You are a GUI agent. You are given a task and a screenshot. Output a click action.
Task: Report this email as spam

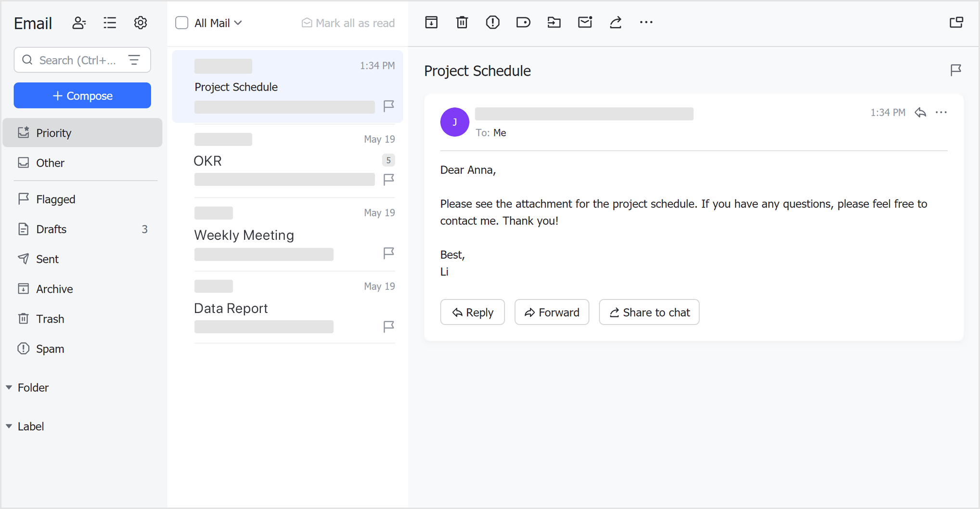(x=492, y=22)
